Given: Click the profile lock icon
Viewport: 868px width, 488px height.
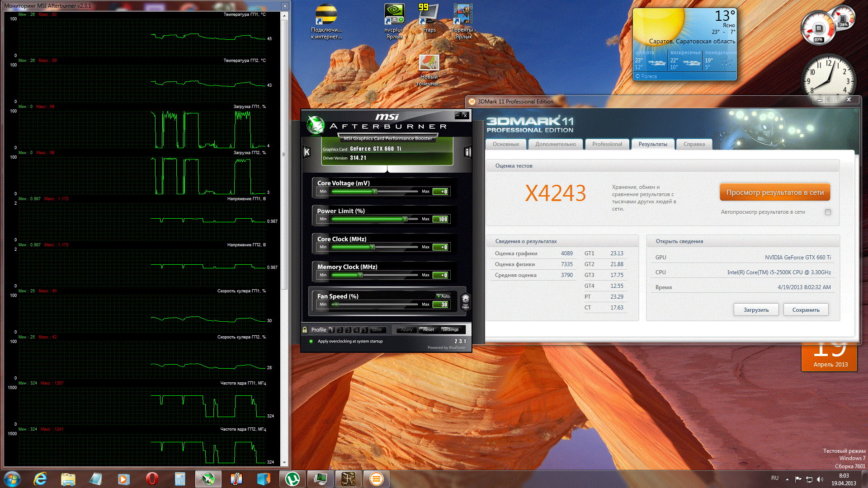Looking at the screenshot, I should point(305,330).
